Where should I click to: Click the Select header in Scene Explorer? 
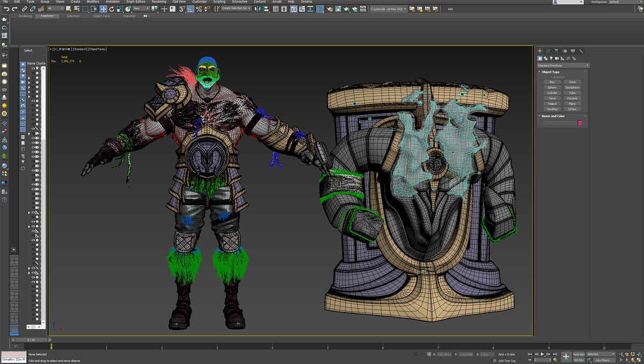click(x=28, y=50)
